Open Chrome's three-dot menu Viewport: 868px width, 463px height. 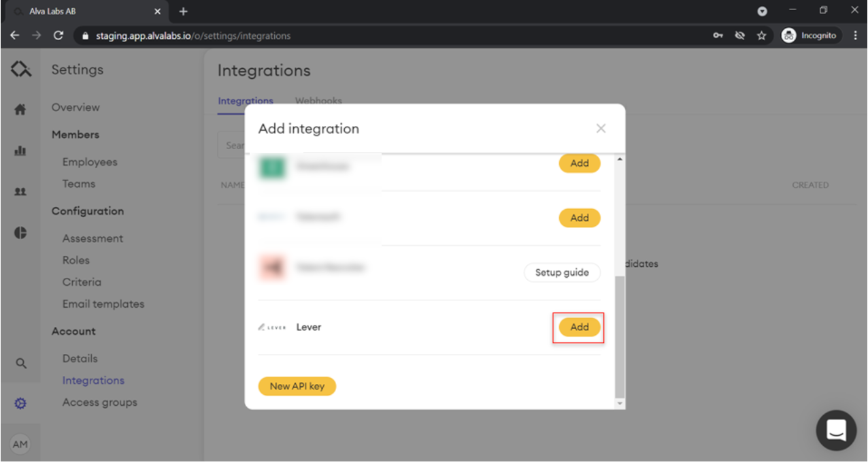(855, 35)
